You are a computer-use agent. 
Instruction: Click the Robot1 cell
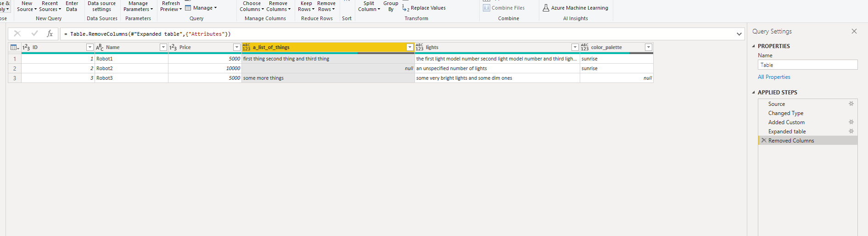(131, 59)
